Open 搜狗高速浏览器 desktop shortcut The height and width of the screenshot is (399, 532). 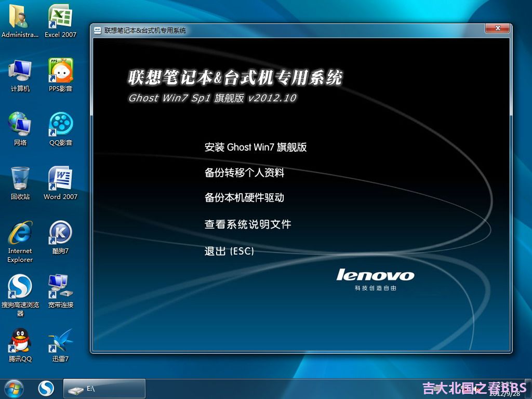20,296
